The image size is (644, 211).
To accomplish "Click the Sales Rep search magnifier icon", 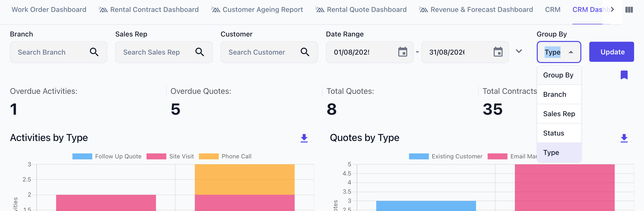I will (199, 52).
